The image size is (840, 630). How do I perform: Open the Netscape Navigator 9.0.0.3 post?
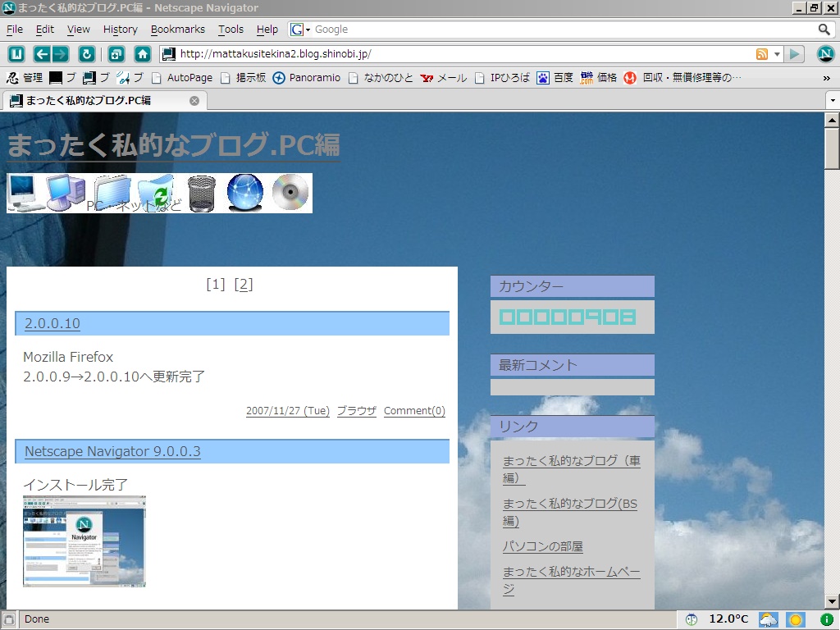coord(112,452)
